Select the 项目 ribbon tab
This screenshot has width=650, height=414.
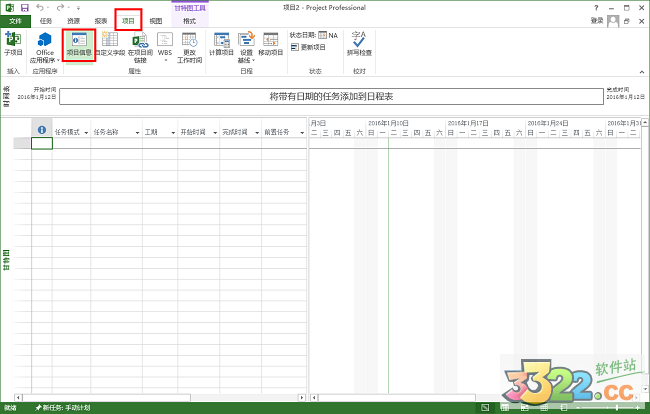click(x=128, y=21)
